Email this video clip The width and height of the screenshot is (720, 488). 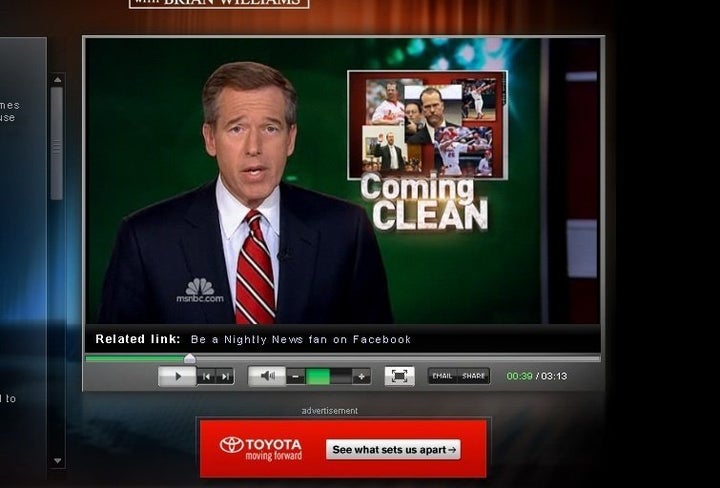tap(443, 376)
